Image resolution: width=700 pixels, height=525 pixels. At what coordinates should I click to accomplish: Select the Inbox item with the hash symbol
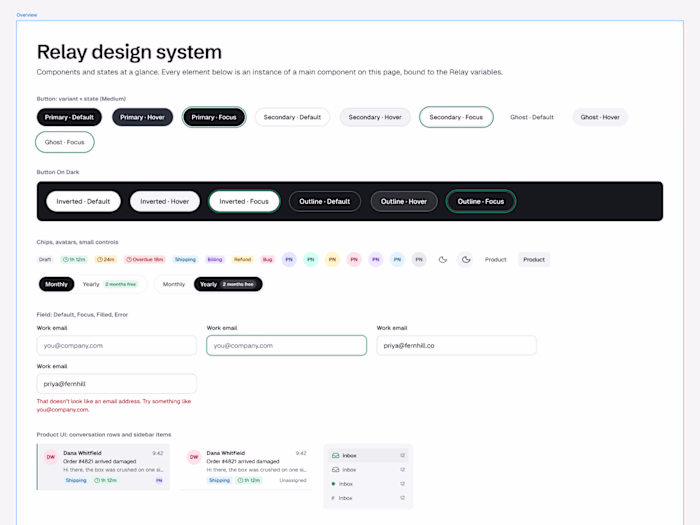(368, 498)
